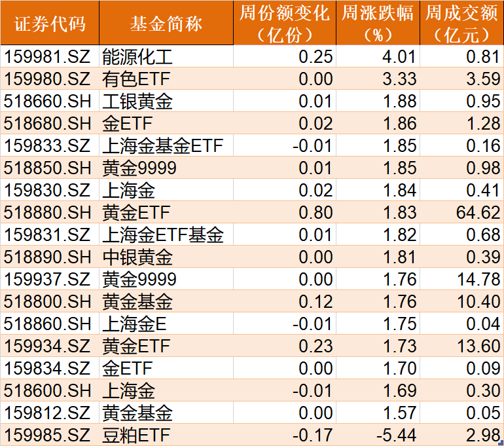Click the 基金简称 column header
Image resolution: width=504 pixels, height=446 pixels.
point(166,23)
